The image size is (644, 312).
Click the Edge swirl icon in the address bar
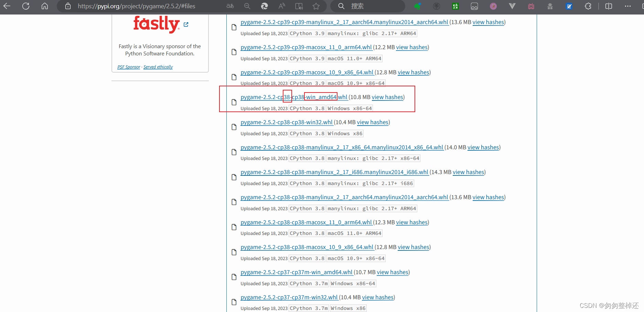pos(265,6)
